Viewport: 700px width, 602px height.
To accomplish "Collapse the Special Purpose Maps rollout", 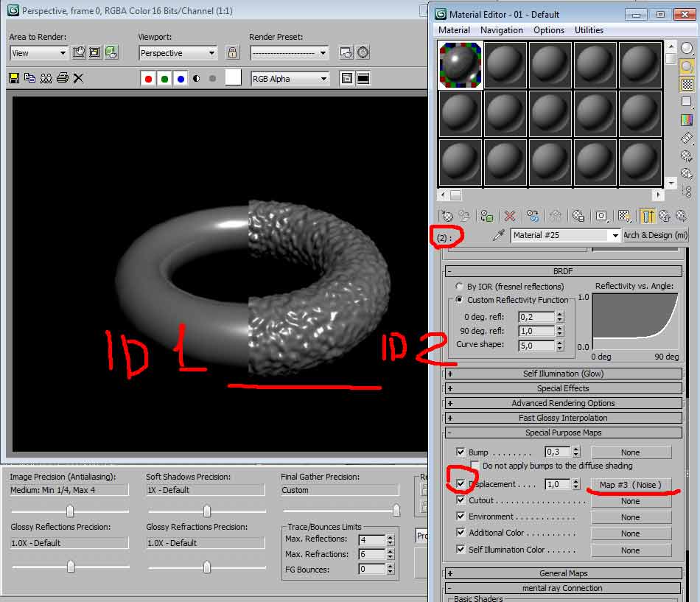I will (x=564, y=433).
